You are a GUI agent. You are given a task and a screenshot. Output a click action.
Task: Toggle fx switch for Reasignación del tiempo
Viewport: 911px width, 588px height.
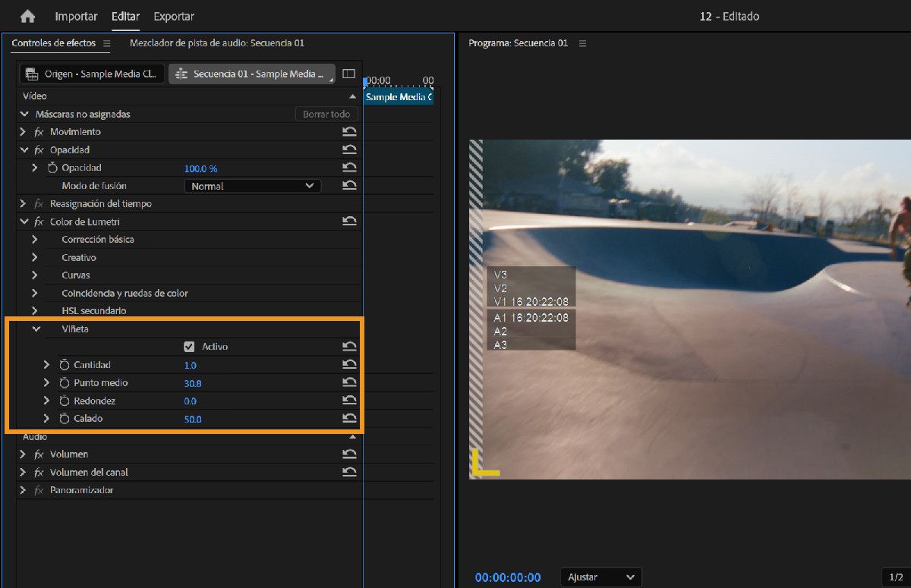click(x=39, y=204)
